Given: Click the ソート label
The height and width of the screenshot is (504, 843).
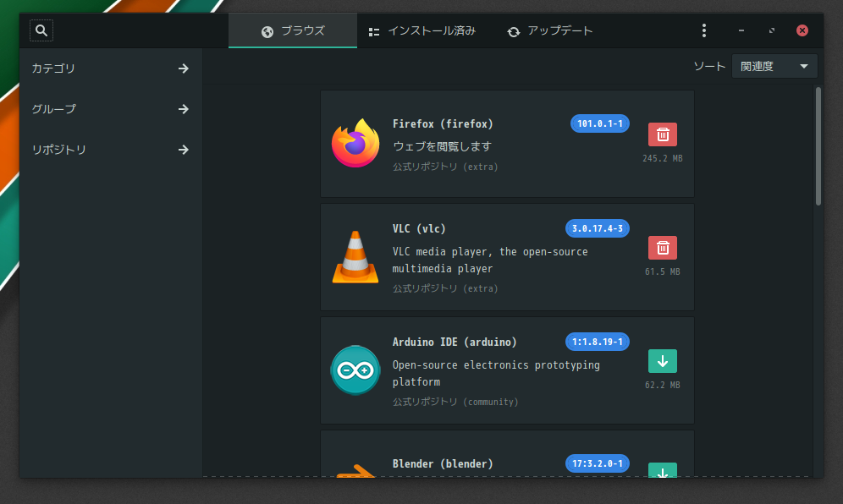Looking at the screenshot, I should click(x=709, y=66).
